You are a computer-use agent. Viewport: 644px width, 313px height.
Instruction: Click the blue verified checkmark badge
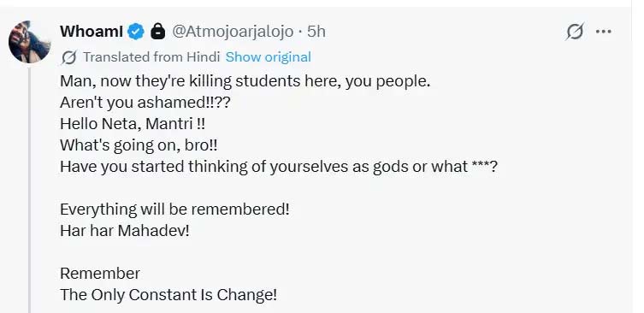(x=135, y=32)
